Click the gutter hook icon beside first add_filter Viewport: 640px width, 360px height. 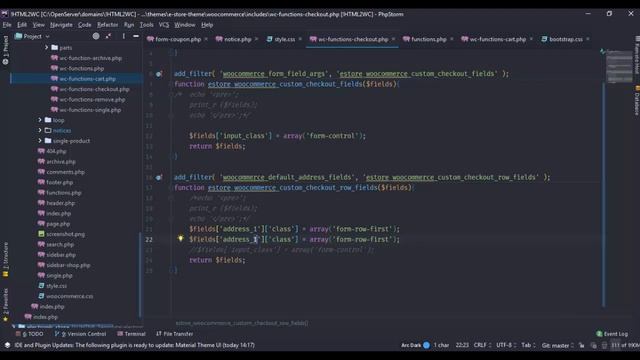(x=159, y=74)
